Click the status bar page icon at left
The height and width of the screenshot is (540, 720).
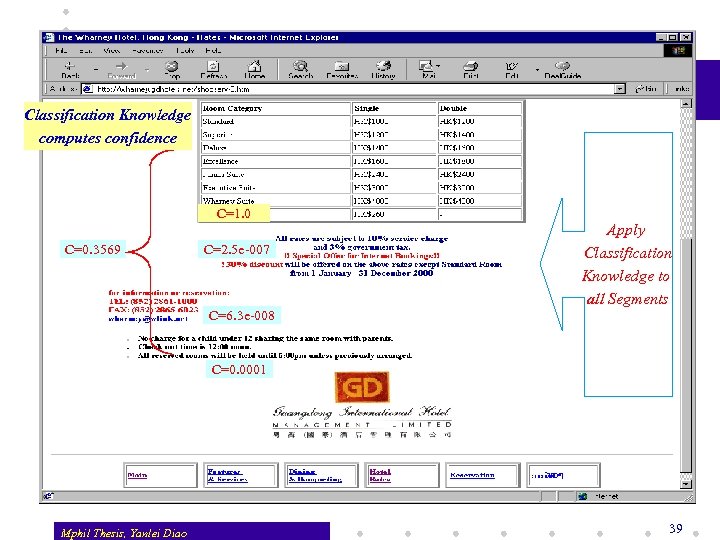48,496
